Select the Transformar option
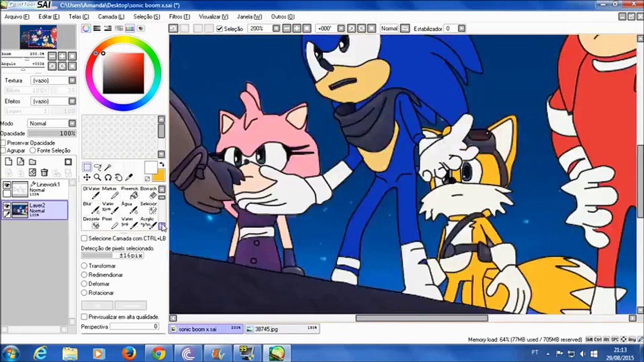This screenshot has width=644, height=362. 84,265
